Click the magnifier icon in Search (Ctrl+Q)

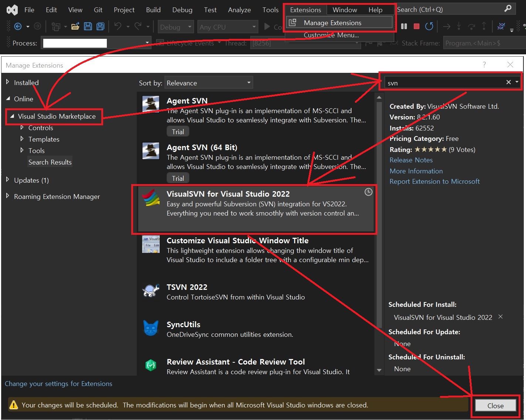pos(508,9)
